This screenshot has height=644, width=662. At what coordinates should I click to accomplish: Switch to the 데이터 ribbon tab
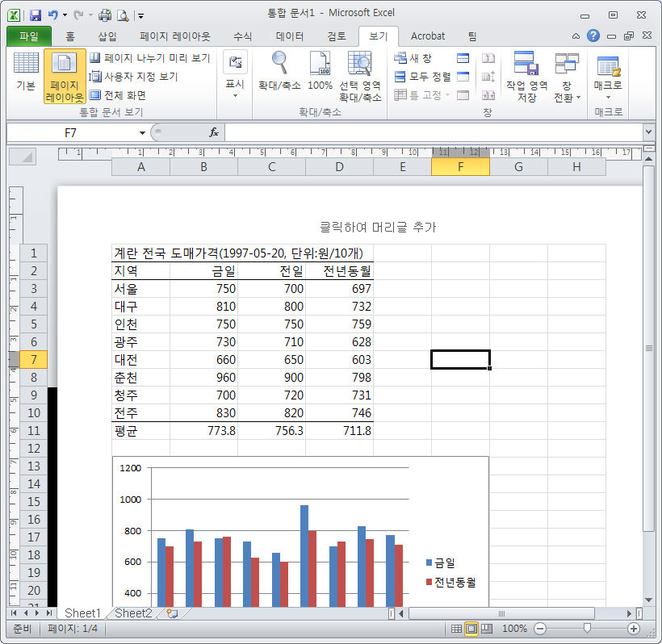[290, 36]
